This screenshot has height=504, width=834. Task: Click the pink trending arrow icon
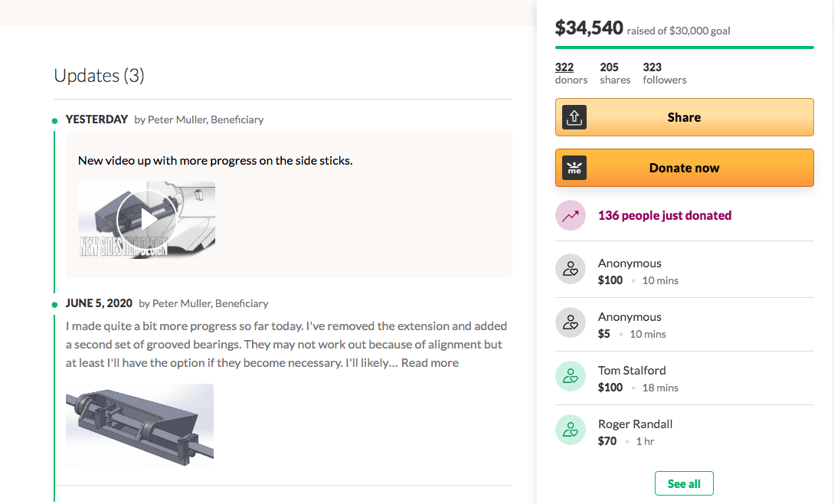[x=570, y=216]
